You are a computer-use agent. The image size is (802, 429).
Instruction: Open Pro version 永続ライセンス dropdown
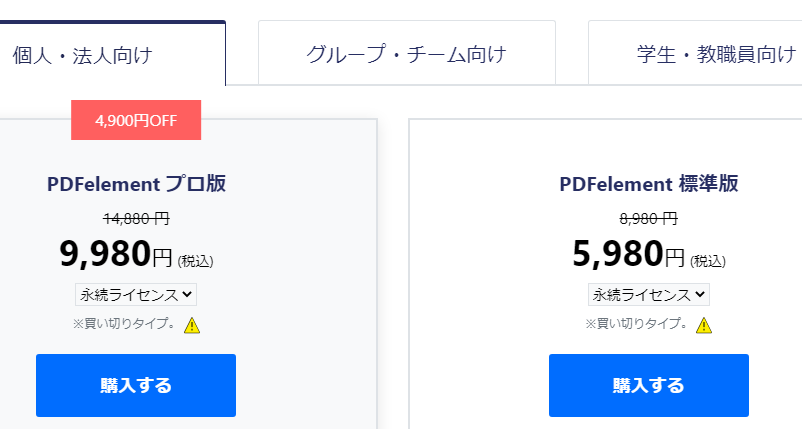click(x=136, y=295)
